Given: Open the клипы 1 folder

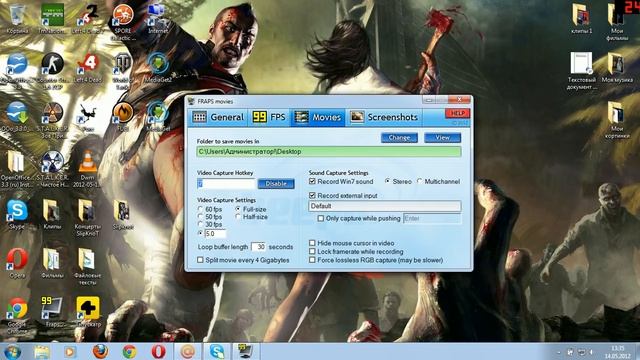Looking at the screenshot, I should click(581, 19).
